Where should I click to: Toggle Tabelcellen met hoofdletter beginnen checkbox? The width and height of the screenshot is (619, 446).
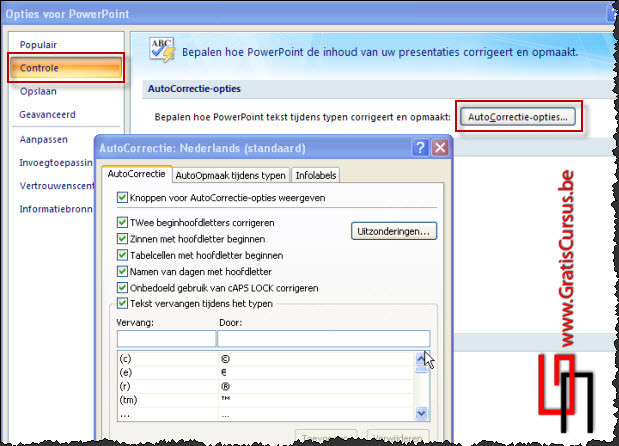tap(122, 255)
